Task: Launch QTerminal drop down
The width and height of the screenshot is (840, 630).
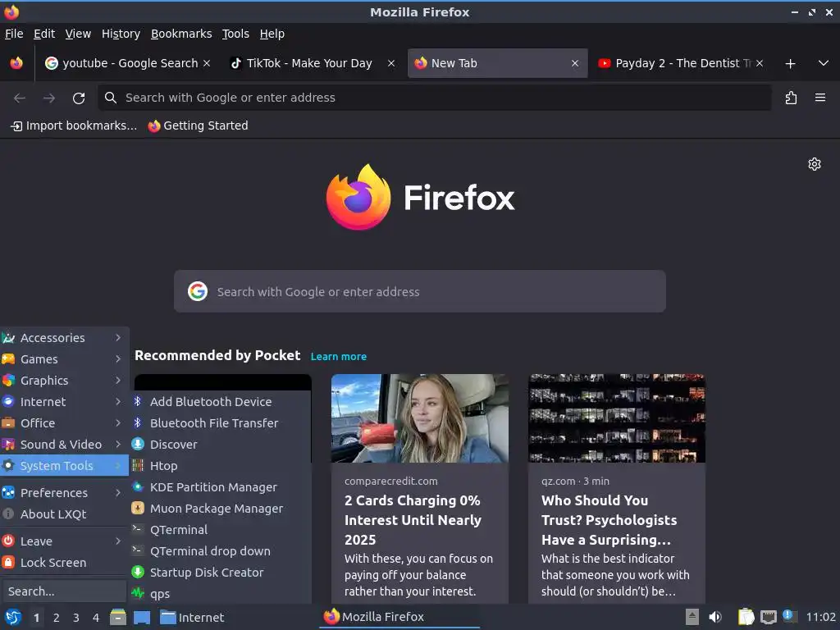Action: coord(221,551)
